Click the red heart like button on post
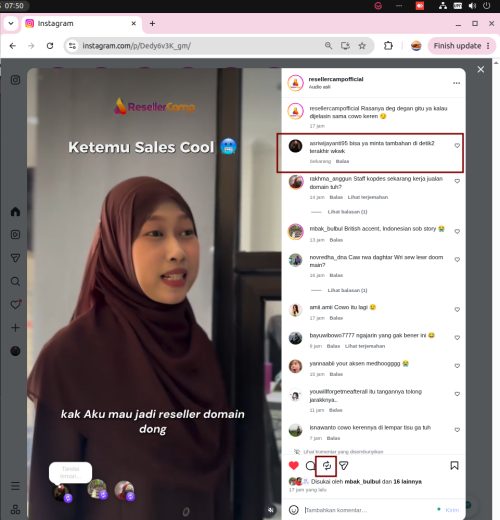 [x=294, y=466]
